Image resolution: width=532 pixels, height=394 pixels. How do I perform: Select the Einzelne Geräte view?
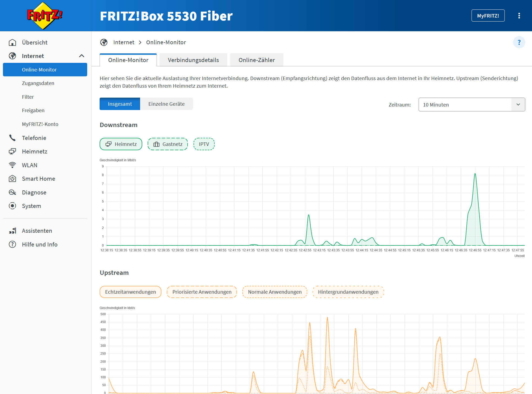pos(167,104)
